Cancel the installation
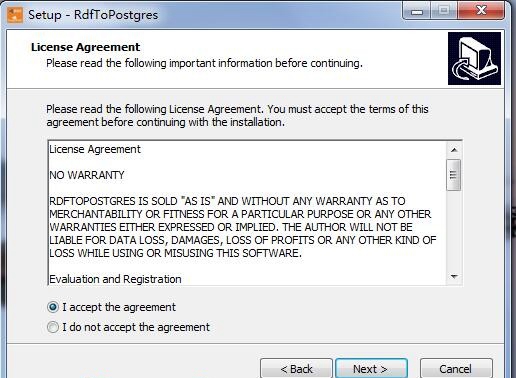 [x=456, y=369]
